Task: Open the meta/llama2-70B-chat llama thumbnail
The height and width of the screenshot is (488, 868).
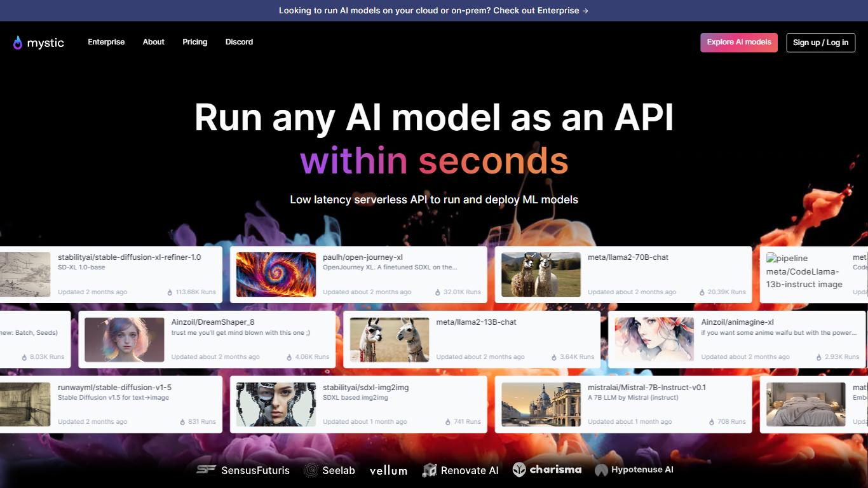Action: 541,274
